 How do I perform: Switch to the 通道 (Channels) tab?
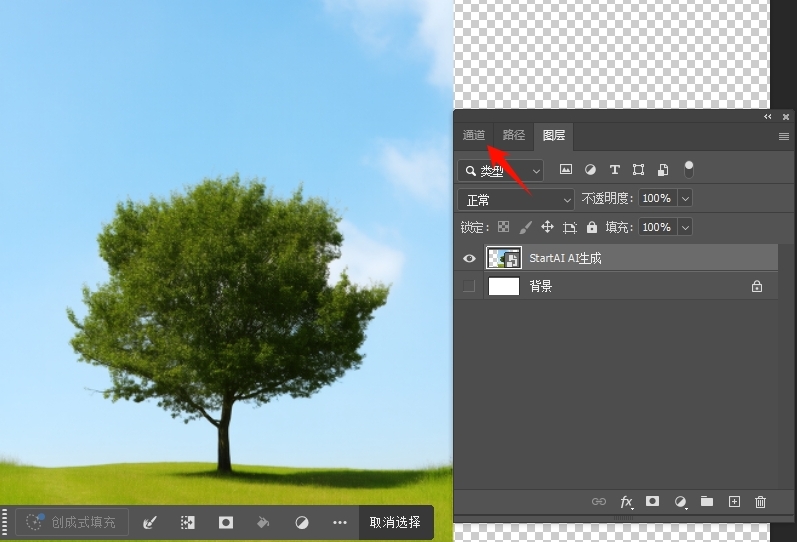point(474,135)
